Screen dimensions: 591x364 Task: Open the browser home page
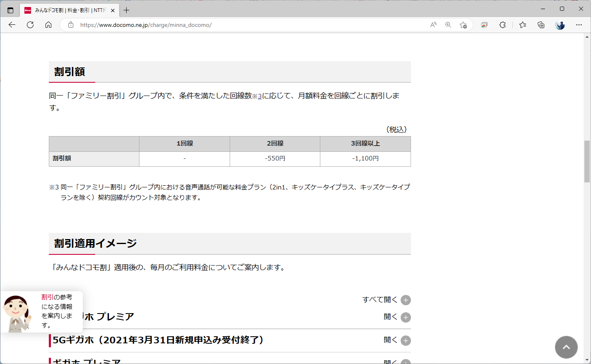[48, 25]
